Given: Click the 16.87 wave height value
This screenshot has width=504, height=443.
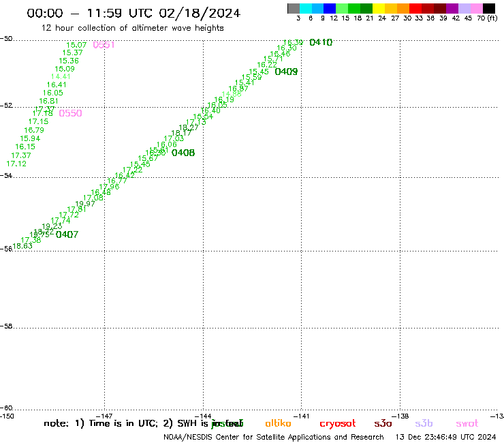Looking at the screenshot, I should pos(238,89).
